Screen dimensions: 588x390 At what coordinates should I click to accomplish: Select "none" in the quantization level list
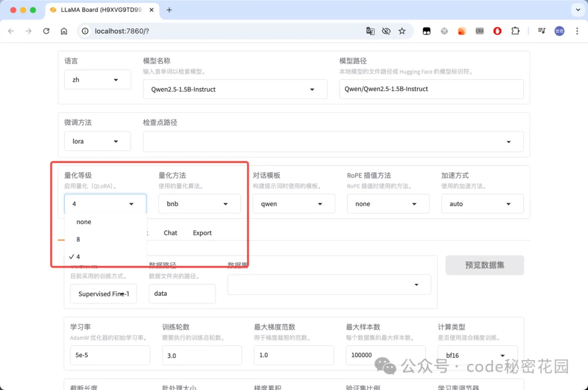(x=83, y=222)
